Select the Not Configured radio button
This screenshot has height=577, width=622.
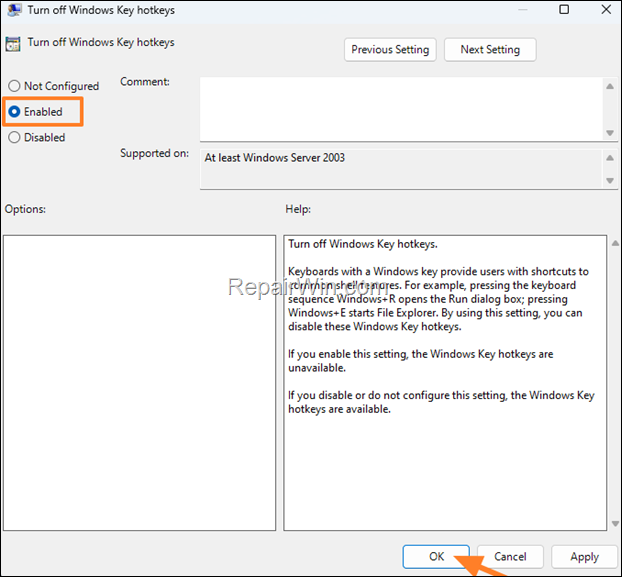coord(14,86)
